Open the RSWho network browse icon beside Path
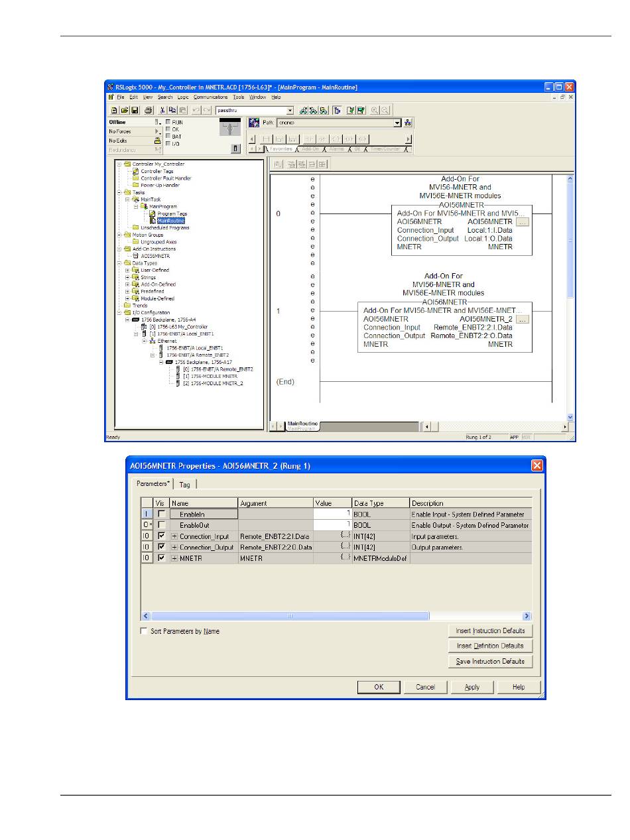 tap(408, 123)
